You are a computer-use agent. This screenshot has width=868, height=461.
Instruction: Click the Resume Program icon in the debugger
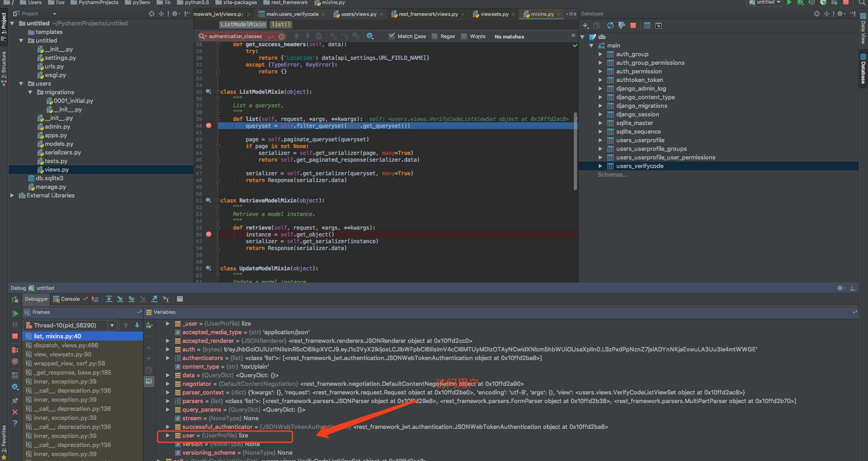coord(15,313)
